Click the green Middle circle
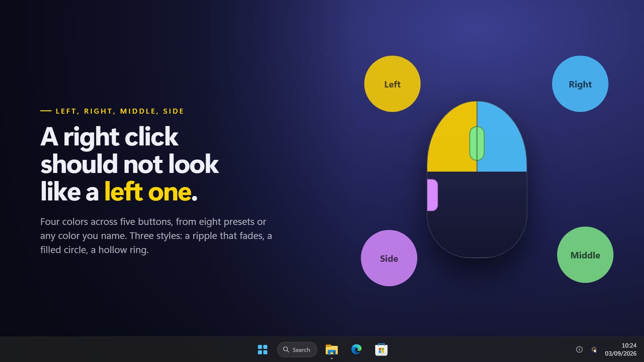This screenshot has width=644, height=362. pyautogui.click(x=585, y=255)
